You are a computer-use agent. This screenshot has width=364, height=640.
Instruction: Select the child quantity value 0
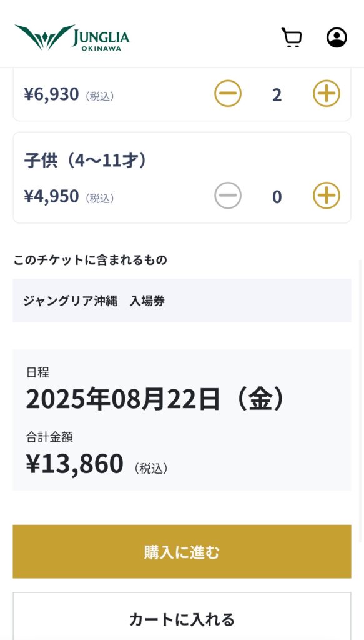pos(277,197)
